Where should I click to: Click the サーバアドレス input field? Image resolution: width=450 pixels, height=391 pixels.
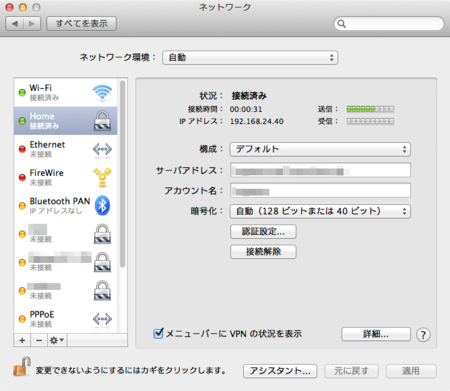click(x=320, y=170)
